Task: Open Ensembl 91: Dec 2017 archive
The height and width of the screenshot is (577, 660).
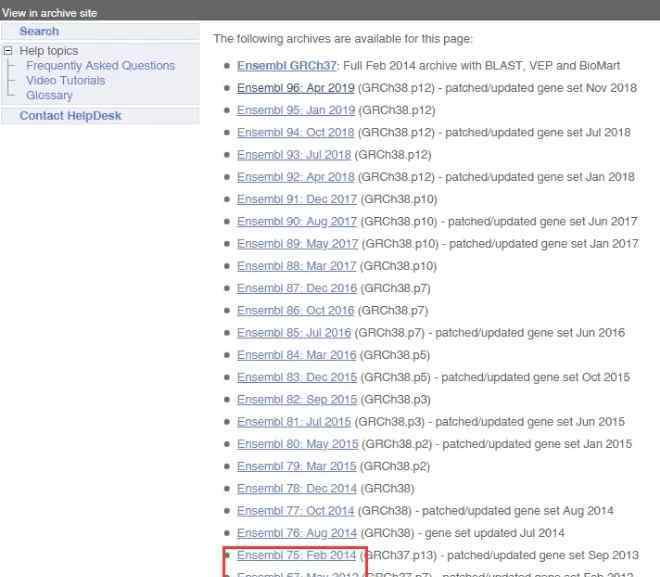Action: pyautogui.click(x=297, y=199)
